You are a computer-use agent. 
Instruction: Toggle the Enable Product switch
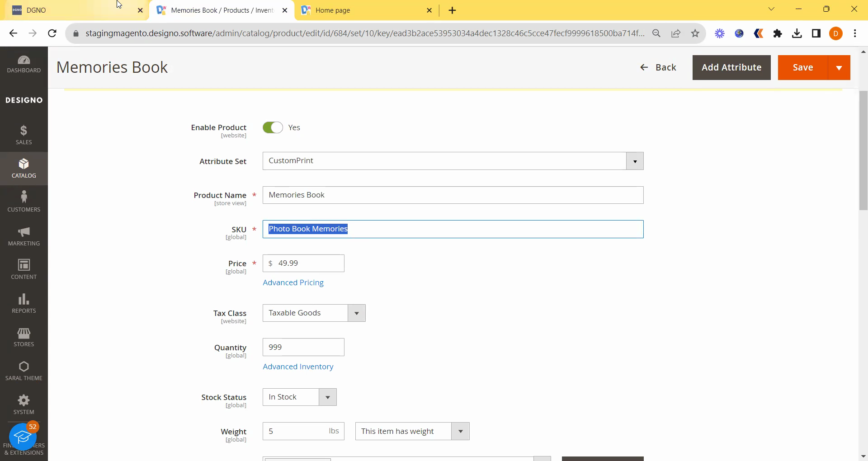coord(273,128)
